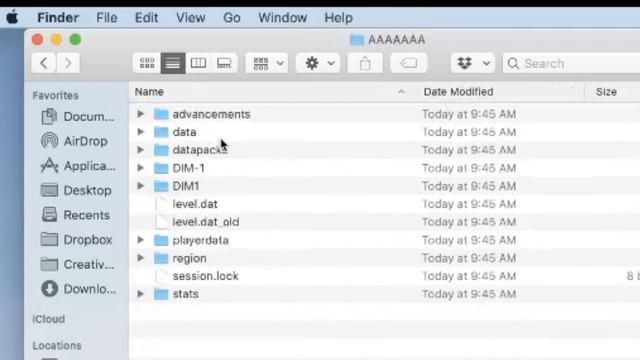Go forward with the forward arrow
The image size is (640, 360).
coord(68,63)
